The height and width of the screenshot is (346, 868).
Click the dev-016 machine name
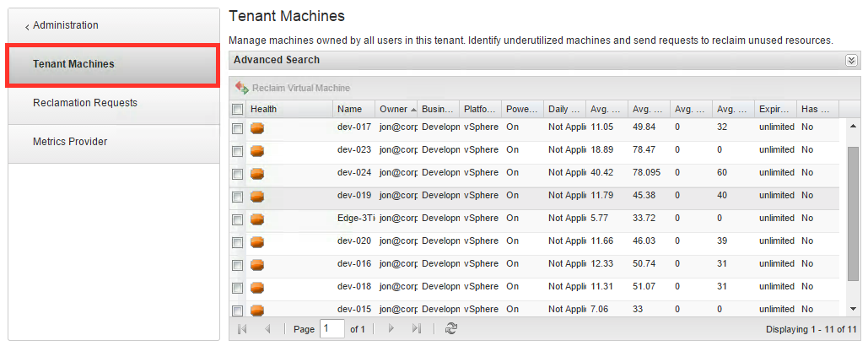pos(354,263)
